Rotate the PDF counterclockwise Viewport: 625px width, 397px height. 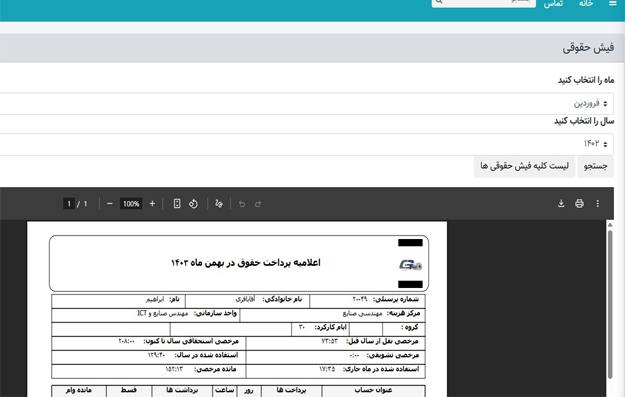point(193,204)
